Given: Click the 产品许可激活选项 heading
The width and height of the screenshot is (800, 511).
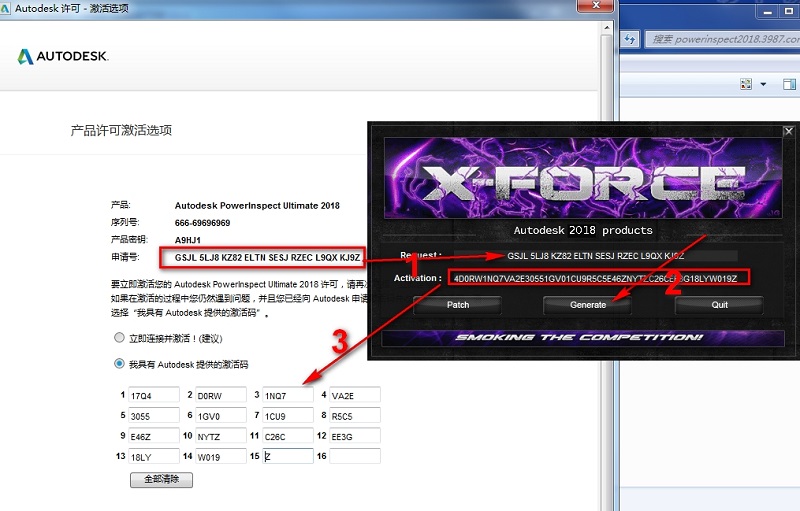Looking at the screenshot, I should coord(121,131).
